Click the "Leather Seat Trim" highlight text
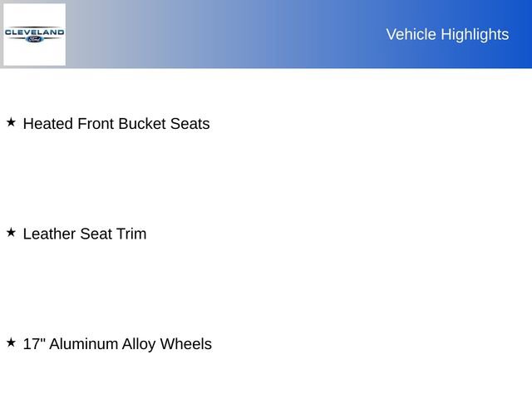 pyautogui.click(x=85, y=234)
